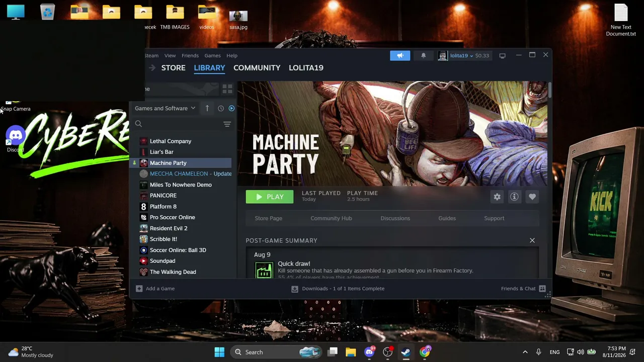Click the PANICORE game icon
This screenshot has height=362, width=644.
tap(143, 196)
